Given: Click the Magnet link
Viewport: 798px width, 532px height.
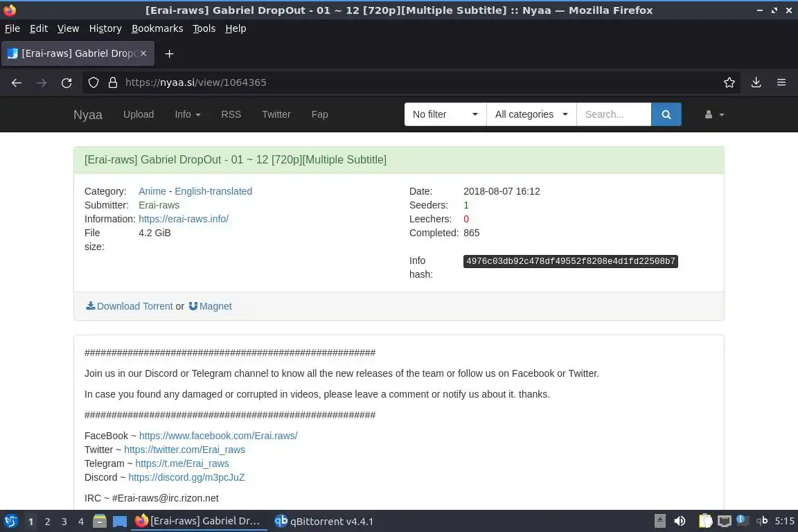Looking at the screenshot, I should click(210, 306).
